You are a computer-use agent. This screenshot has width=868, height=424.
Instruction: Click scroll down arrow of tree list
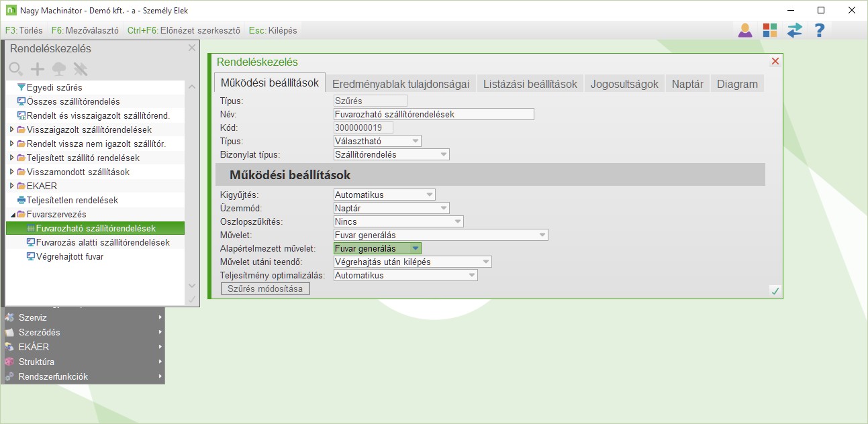coord(192,285)
